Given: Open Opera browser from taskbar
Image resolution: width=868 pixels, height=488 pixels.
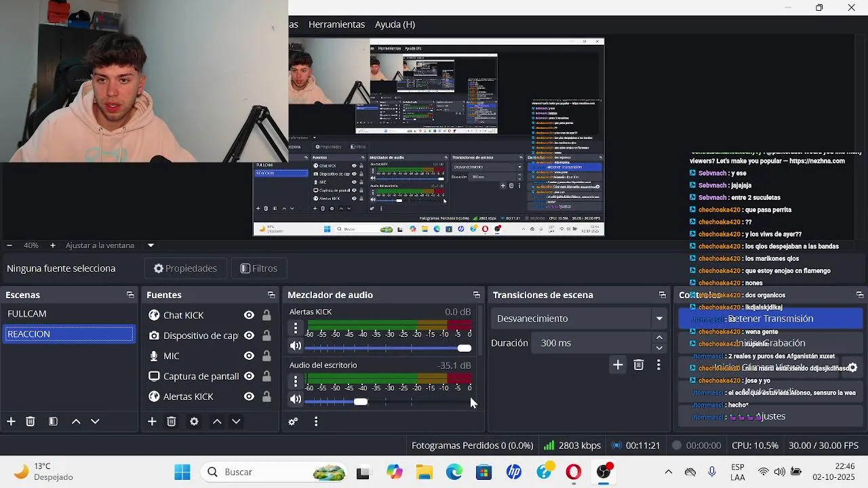Looking at the screenshot, I should [x=574, y=472].
